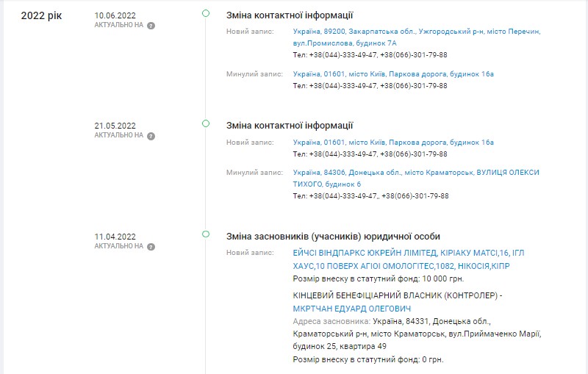The width and height of the screenshot is (588, 374).
Task: Select timeline marker for 10.06.2022 entry
Action: [206, 14]
